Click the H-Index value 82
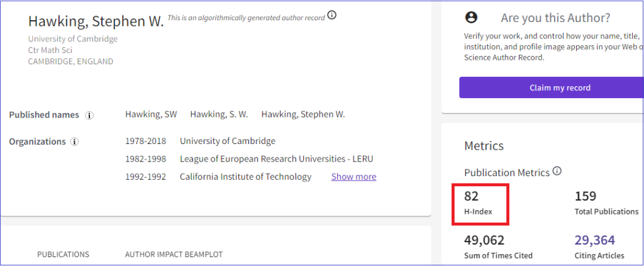This screenshot has width=644, height=266. 472,197
